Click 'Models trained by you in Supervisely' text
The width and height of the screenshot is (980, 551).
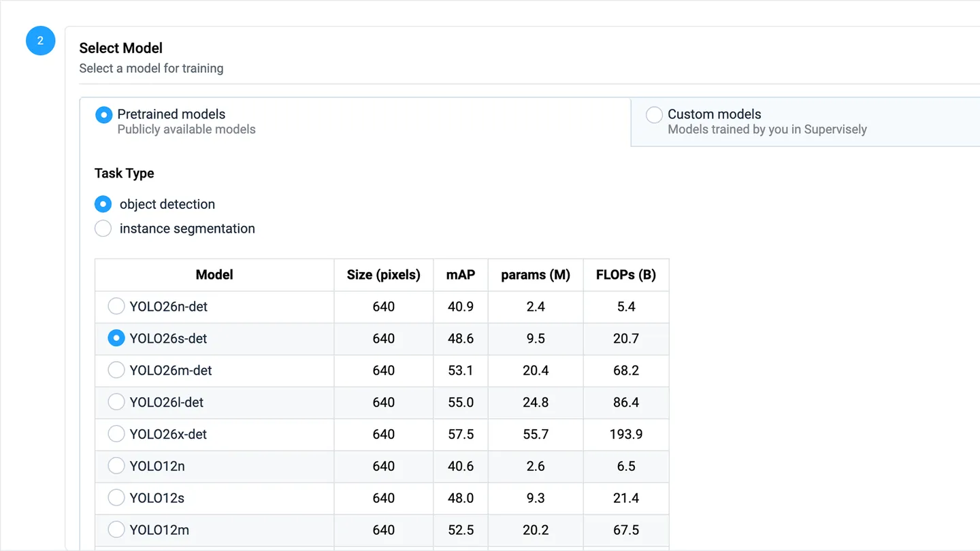point(768,129)
